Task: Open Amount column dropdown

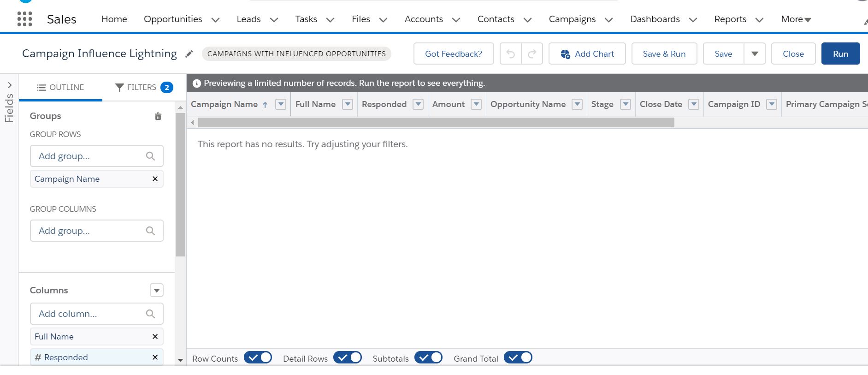Action: pyautogui.click(x=477, y=104)
